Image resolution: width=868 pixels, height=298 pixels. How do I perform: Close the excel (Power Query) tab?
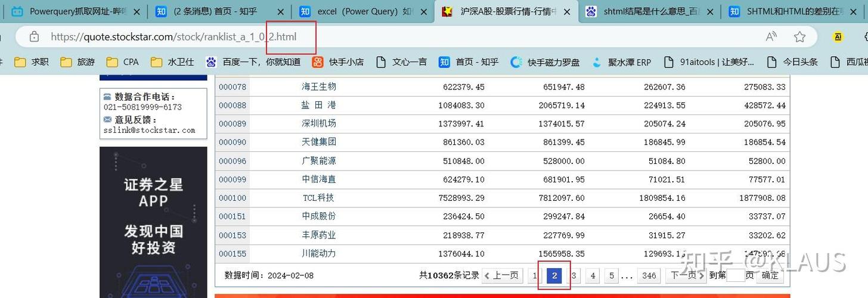pos(423,11)
